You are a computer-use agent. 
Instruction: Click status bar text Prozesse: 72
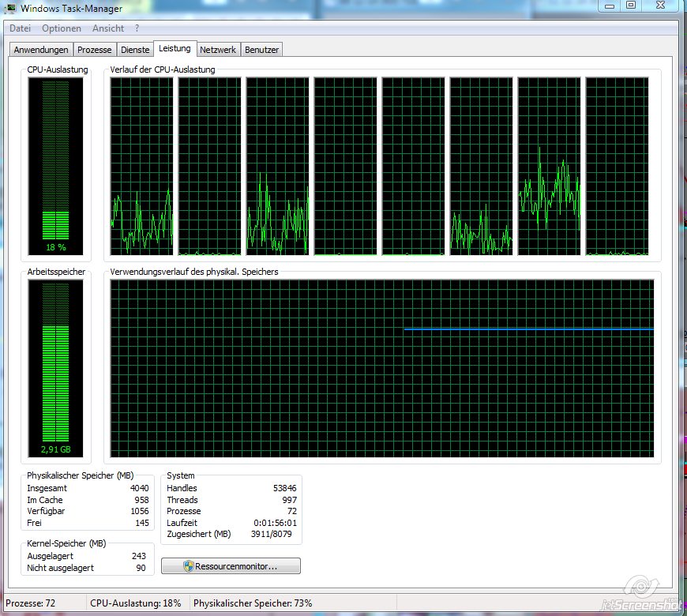click(x=31, y=603)
